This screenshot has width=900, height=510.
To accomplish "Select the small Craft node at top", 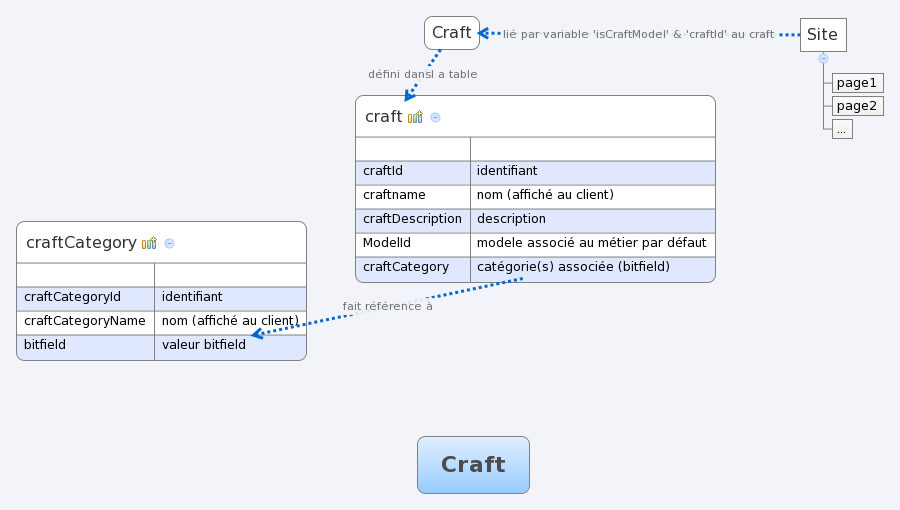I will (x=451, y=33).
